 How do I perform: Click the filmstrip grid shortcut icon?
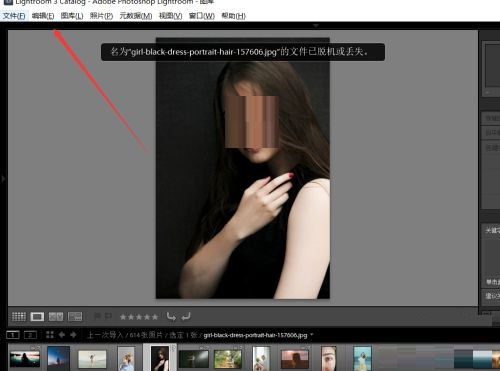[50, 335]
